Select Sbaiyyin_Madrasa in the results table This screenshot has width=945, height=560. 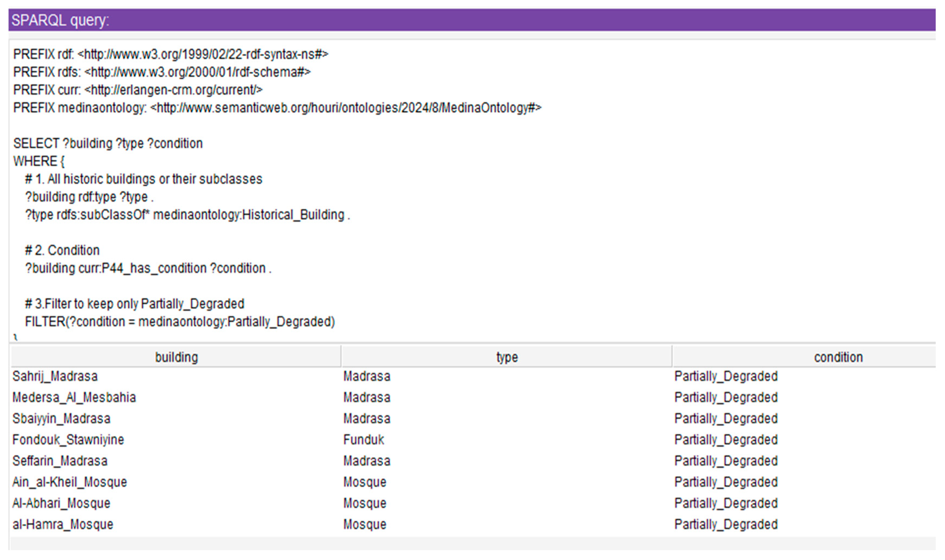[x=61, y=418]
